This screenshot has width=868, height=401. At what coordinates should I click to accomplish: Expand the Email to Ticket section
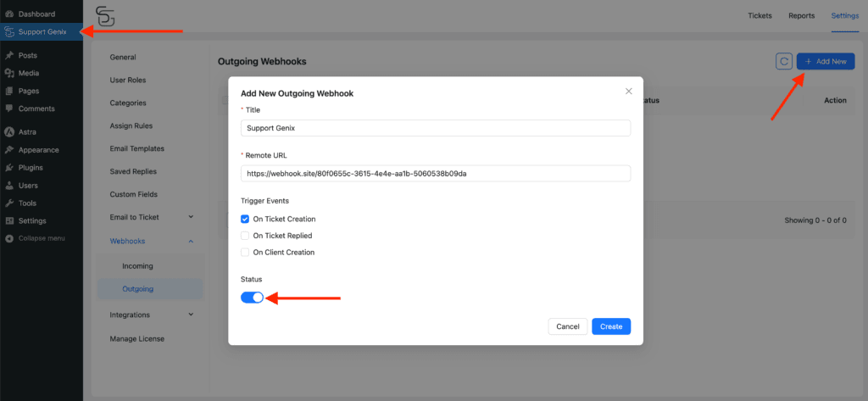click(x=191, y=217)
